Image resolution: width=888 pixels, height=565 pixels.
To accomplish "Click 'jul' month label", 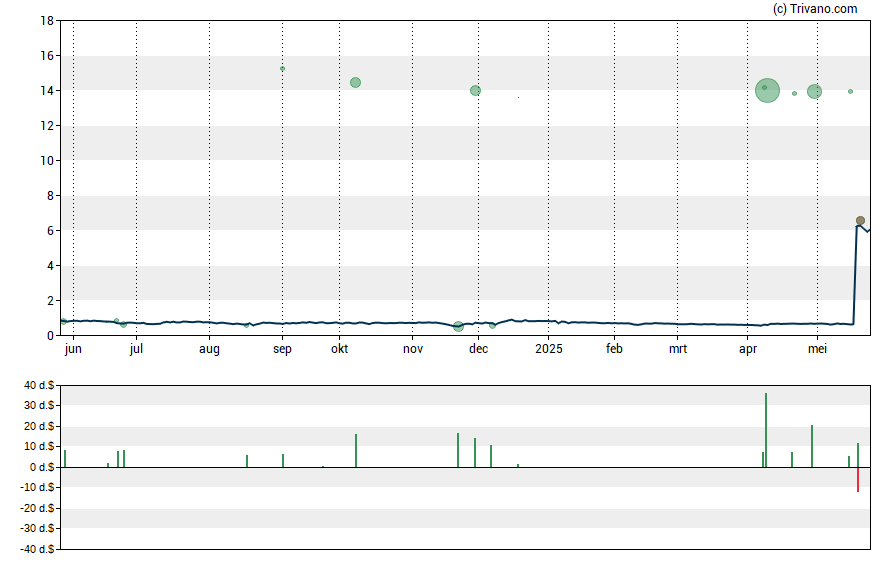I will tap(136, 349).
